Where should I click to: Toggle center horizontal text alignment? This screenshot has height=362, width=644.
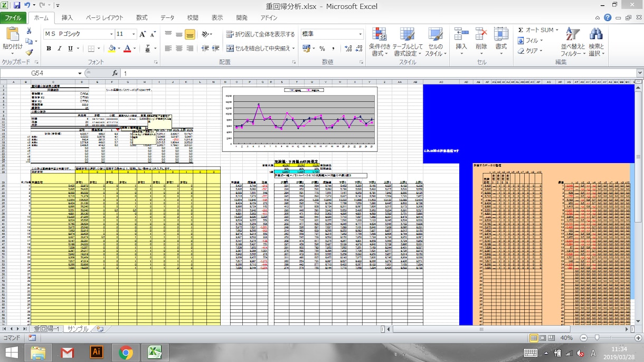pyautogui.click(x=179, y=49)
